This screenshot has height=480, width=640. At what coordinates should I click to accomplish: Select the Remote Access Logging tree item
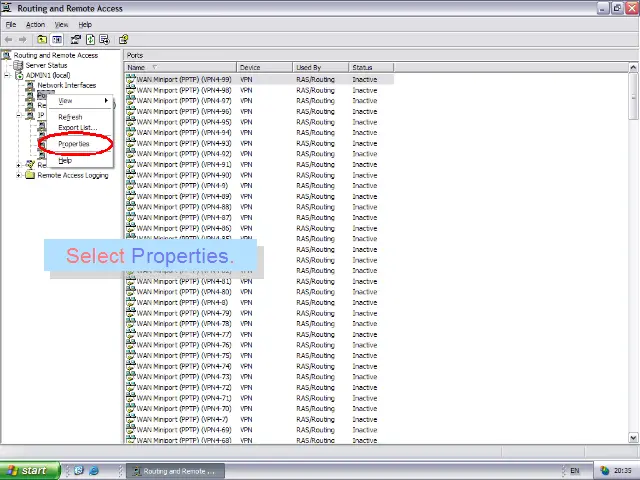tap(73, 175)
